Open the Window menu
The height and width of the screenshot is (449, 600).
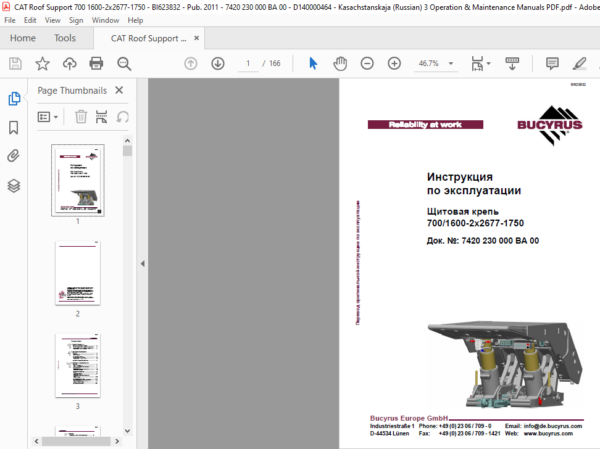[105, 20]
